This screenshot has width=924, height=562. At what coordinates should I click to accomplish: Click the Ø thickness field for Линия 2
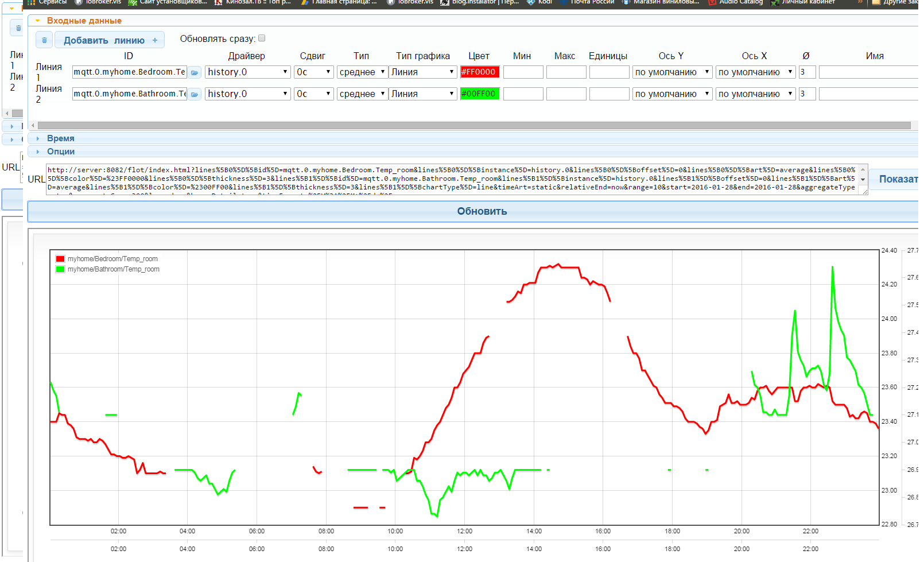pos(807,94)
